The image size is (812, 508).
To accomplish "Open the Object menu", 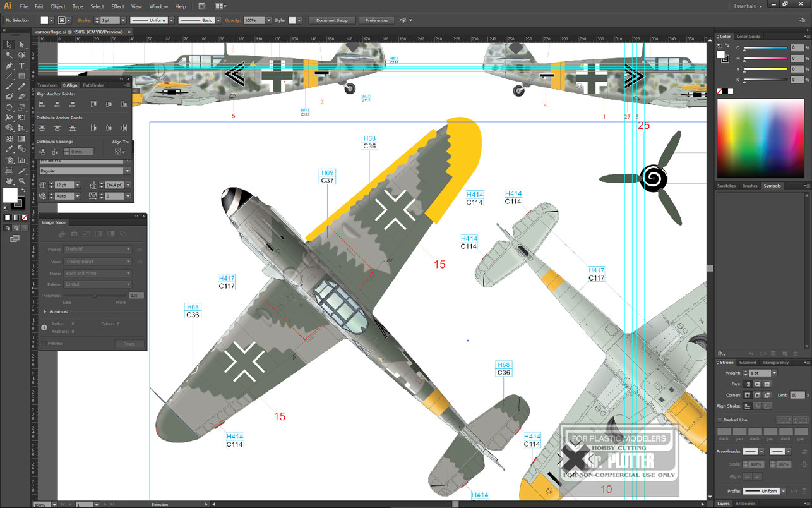I will [58, 6].
